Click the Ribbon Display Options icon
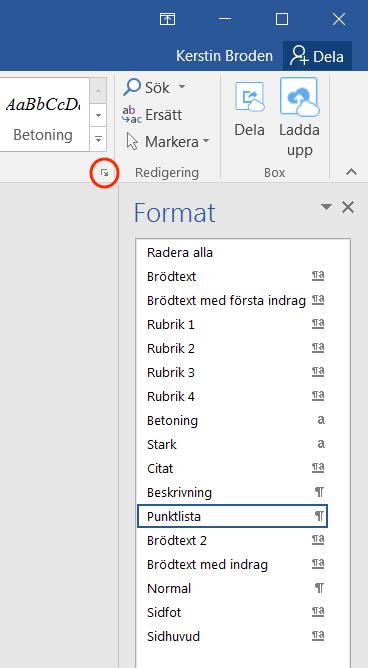 (167, 19)
